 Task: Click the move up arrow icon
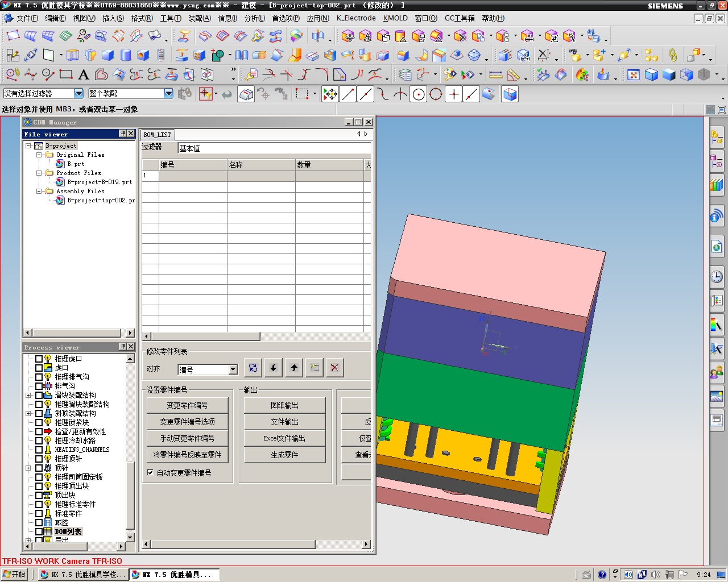pyautogui.click(x=294, y=368)
